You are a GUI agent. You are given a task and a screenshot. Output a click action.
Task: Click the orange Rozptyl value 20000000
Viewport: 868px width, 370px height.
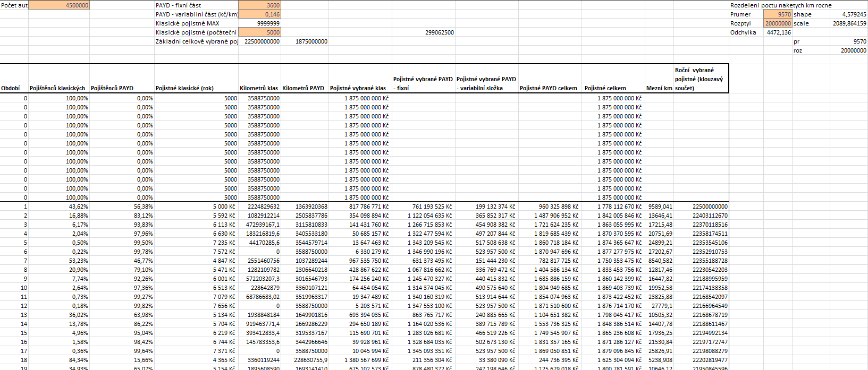coord(778,23)
